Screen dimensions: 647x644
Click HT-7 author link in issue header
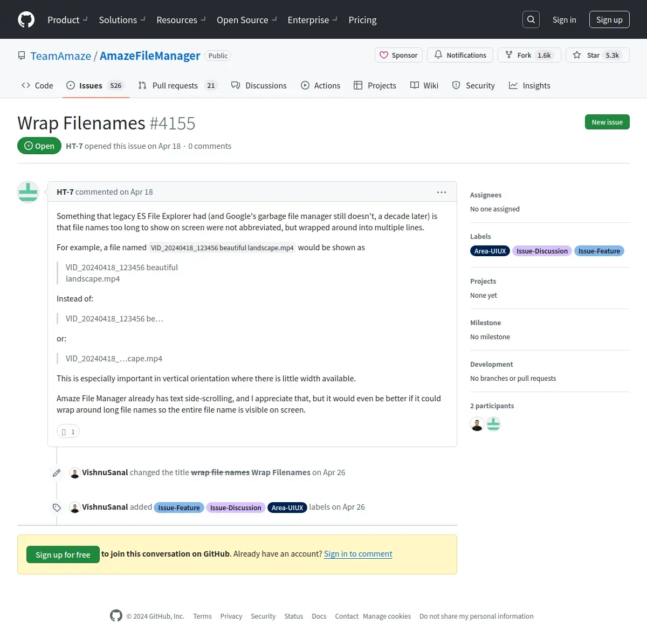(x=74, y=146)
